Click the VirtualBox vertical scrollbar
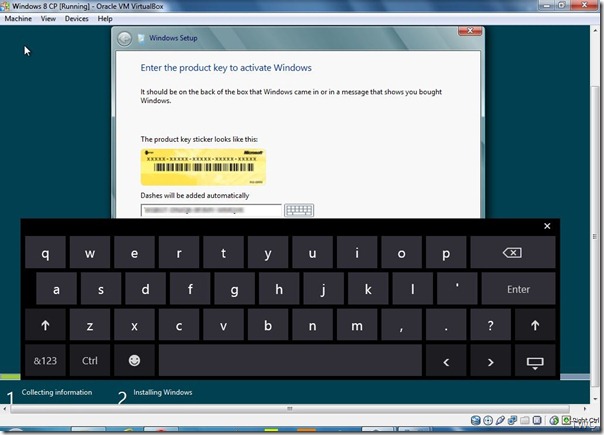This screenshot has width=604, height=435. 595,236
